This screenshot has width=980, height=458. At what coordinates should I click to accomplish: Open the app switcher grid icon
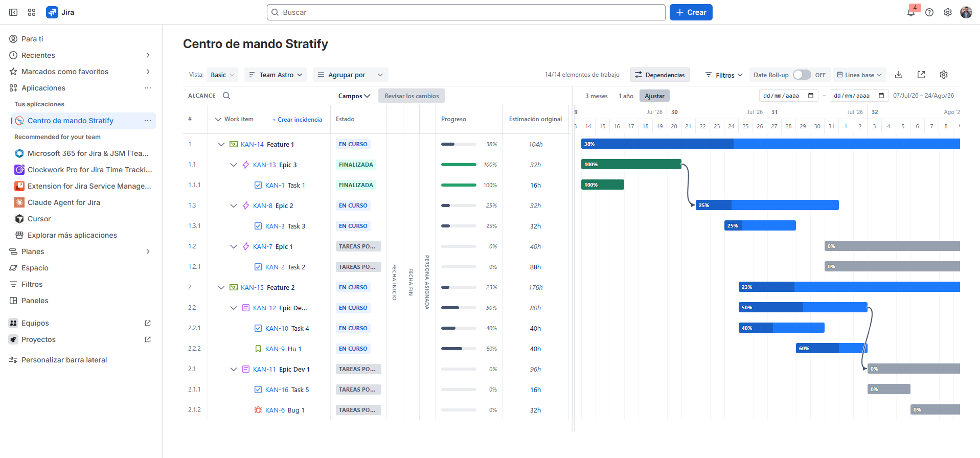(32, 12)
